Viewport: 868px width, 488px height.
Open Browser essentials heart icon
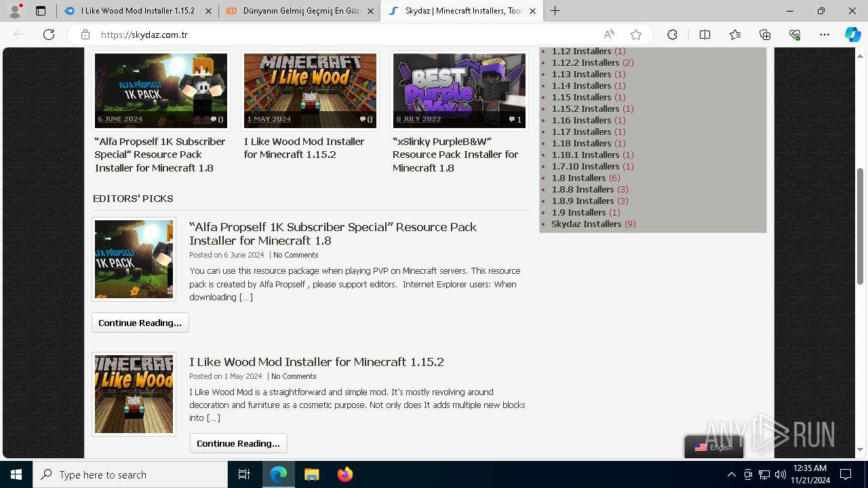(795, 35)
